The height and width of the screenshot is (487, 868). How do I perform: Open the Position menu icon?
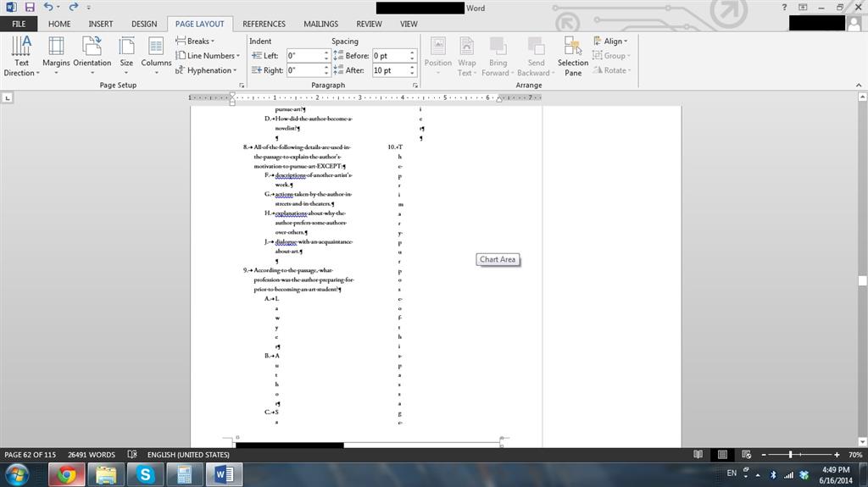click(x=438, y=47)
